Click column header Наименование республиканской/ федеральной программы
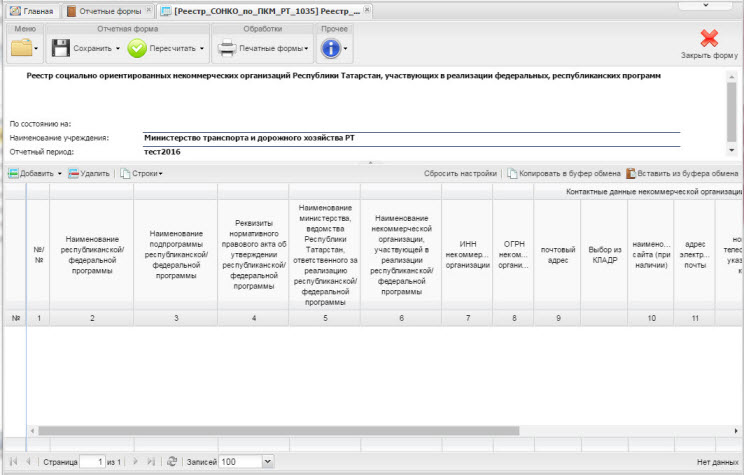 [x=92, y=255]
